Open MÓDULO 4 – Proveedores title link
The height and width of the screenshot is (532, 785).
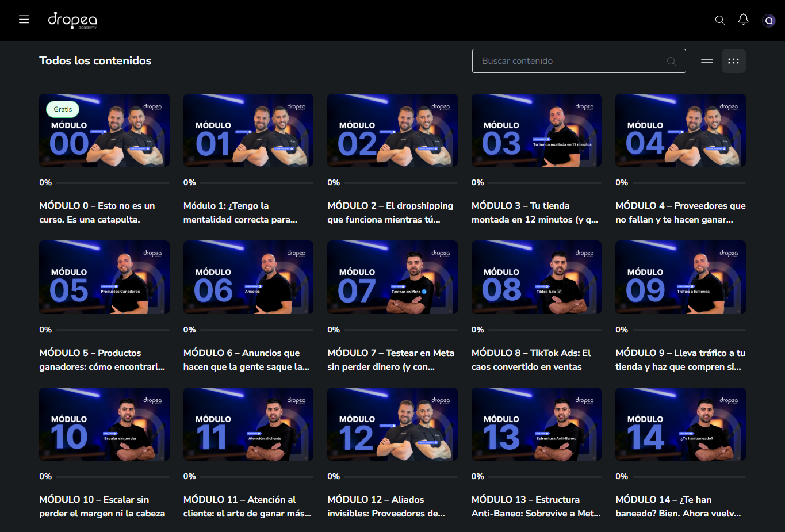(680, 212)
